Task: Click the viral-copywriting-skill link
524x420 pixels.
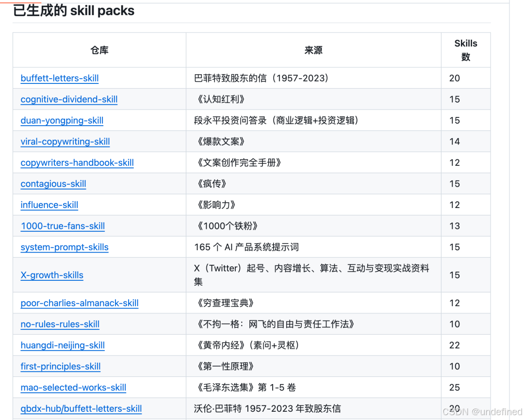Action: point(65,141)
